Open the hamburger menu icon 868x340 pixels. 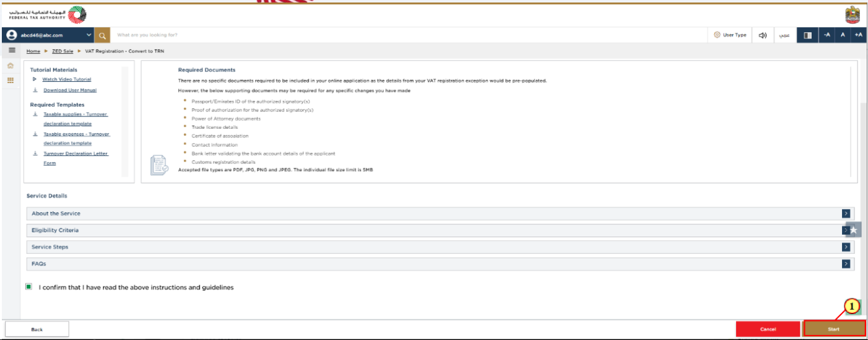click(x=12, y=50)
